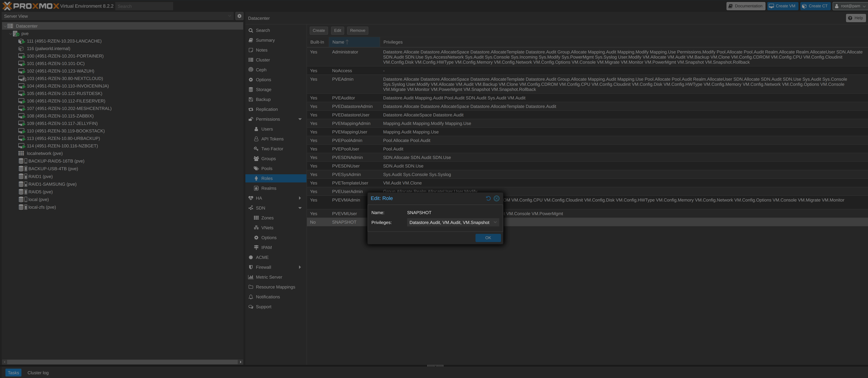Open the API Tokens page
This screenshot has width=868, height=378.
coord(272,139)
